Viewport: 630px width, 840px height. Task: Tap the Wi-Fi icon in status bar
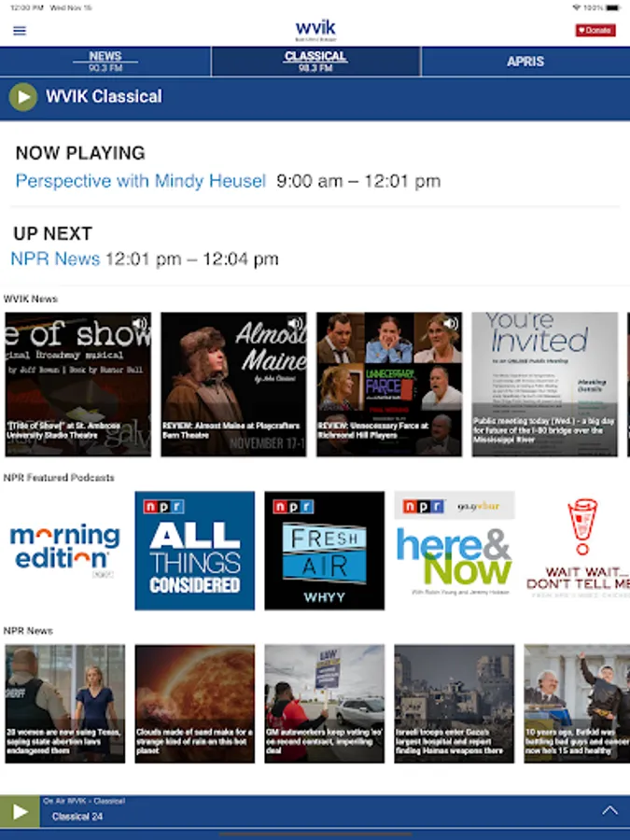577,7
